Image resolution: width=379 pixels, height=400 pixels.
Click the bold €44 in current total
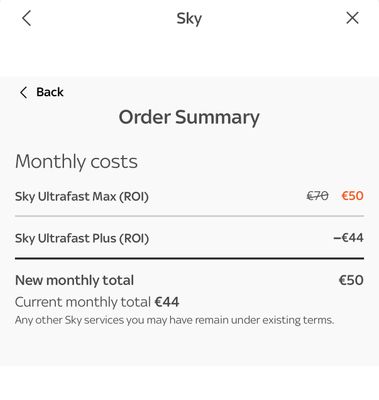167,302
